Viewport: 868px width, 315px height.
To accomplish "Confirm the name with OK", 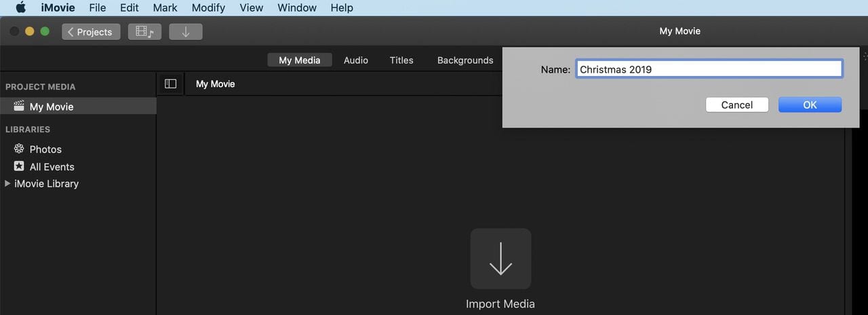I will pos(810,105).
